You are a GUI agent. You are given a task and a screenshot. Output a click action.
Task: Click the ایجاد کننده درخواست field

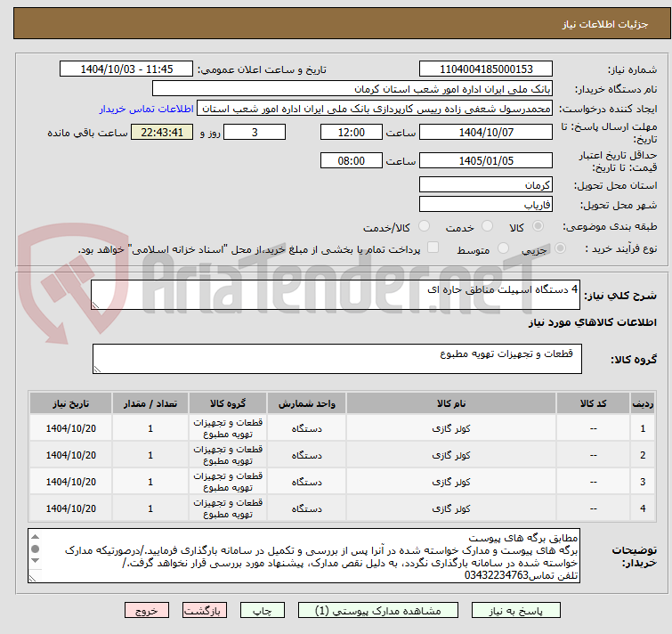[375, 109]
